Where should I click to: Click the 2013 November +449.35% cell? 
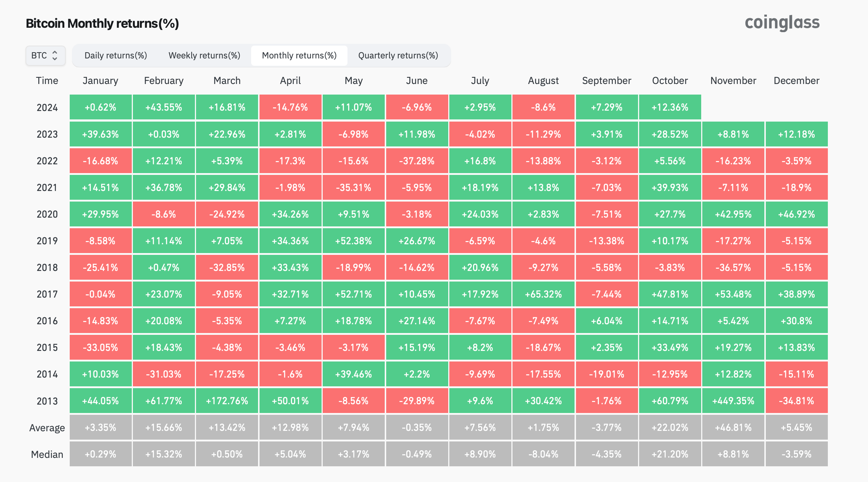pos(733,401)
